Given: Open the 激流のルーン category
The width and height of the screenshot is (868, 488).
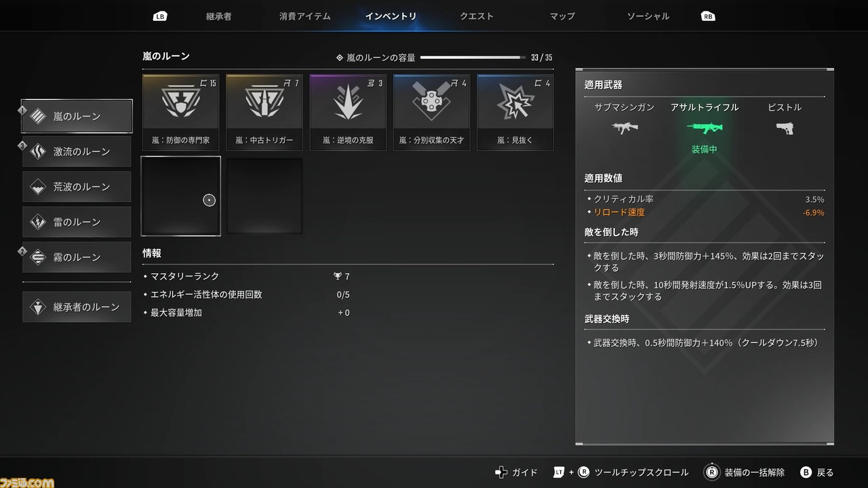Looking at the screenshot, I should (77, 151).
